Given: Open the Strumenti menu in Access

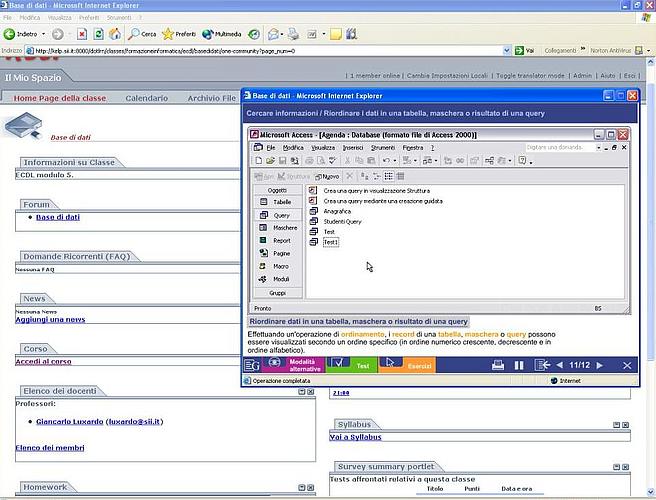Looking at the screenshot, I should click(382, 147).
